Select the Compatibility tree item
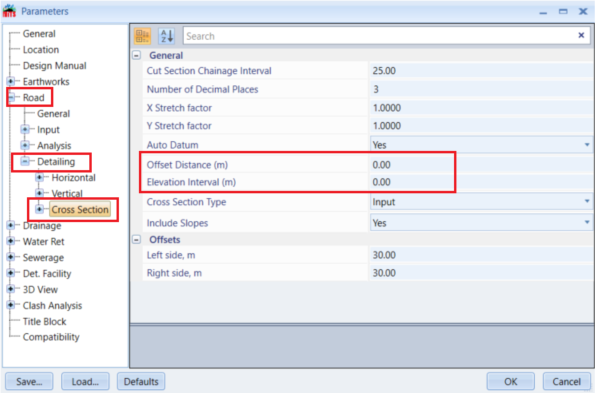The image size is (595, 393). (51, 337)
